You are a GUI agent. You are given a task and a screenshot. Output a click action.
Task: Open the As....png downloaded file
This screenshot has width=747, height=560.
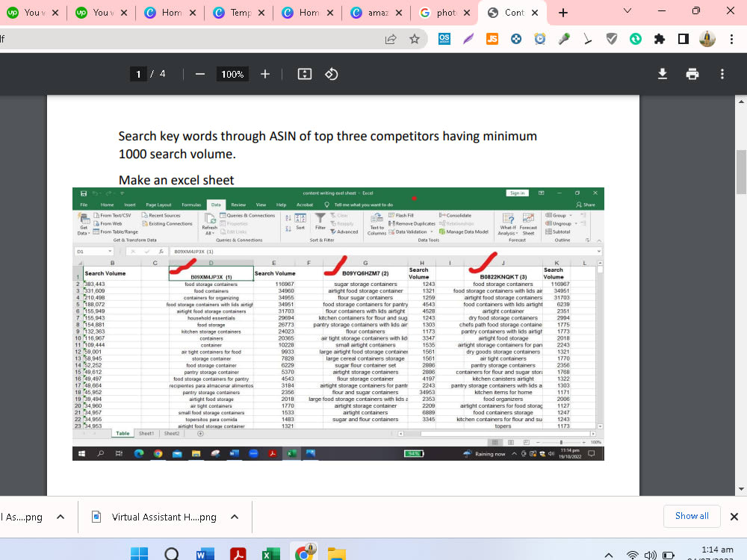tap(22, 517)
